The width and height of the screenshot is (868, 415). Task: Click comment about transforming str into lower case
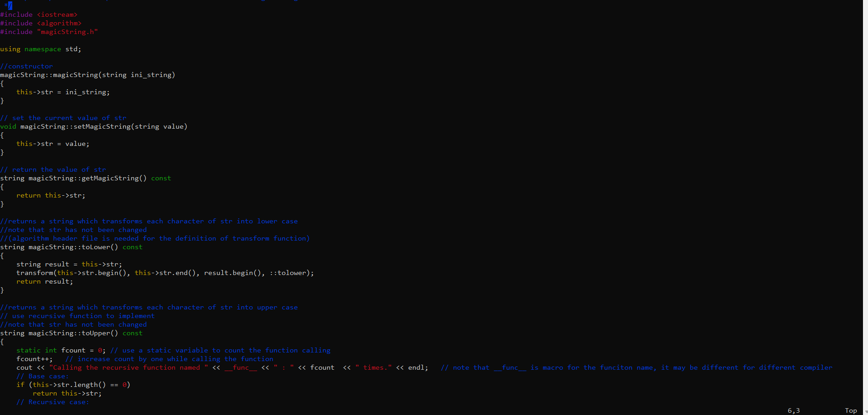[149, 221]
